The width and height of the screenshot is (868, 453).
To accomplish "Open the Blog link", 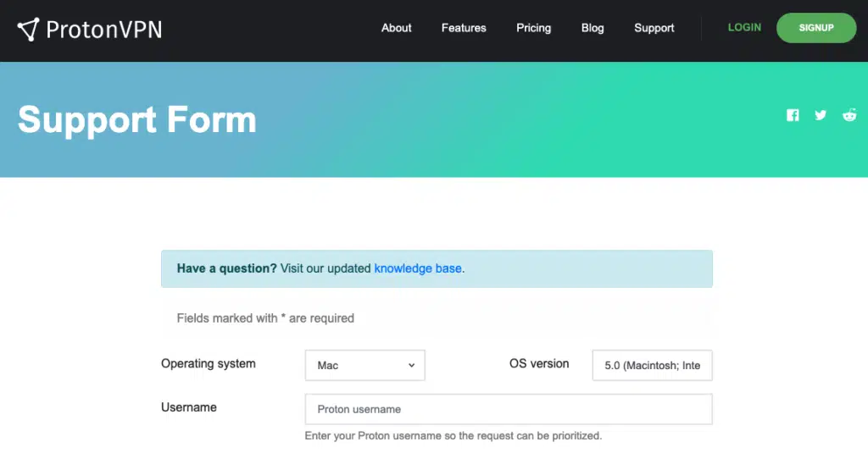I will tap(593, 28).
